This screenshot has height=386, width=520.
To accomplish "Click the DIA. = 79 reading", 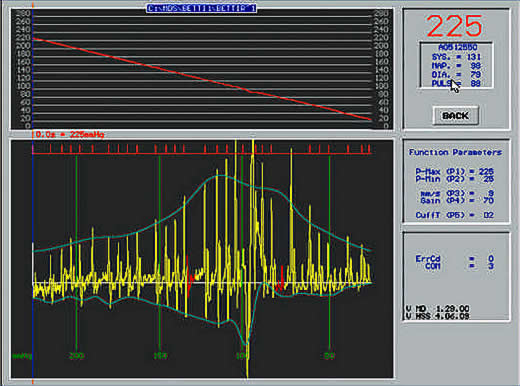I will coord(456,74).
